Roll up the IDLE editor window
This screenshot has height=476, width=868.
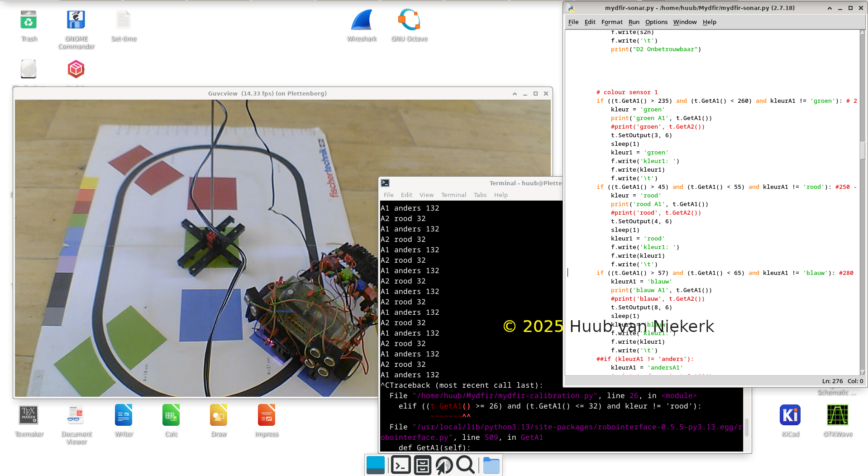coord(830,8)
